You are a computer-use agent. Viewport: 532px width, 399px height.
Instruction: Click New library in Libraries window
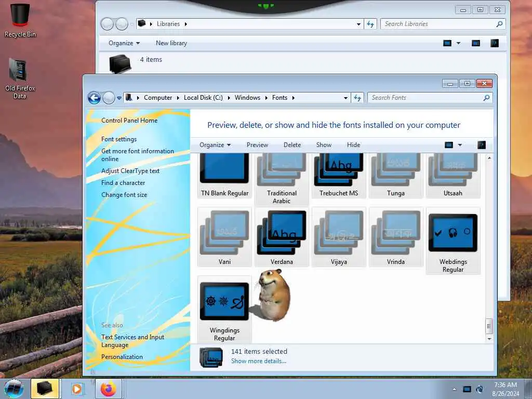click(x=171, y=43)
